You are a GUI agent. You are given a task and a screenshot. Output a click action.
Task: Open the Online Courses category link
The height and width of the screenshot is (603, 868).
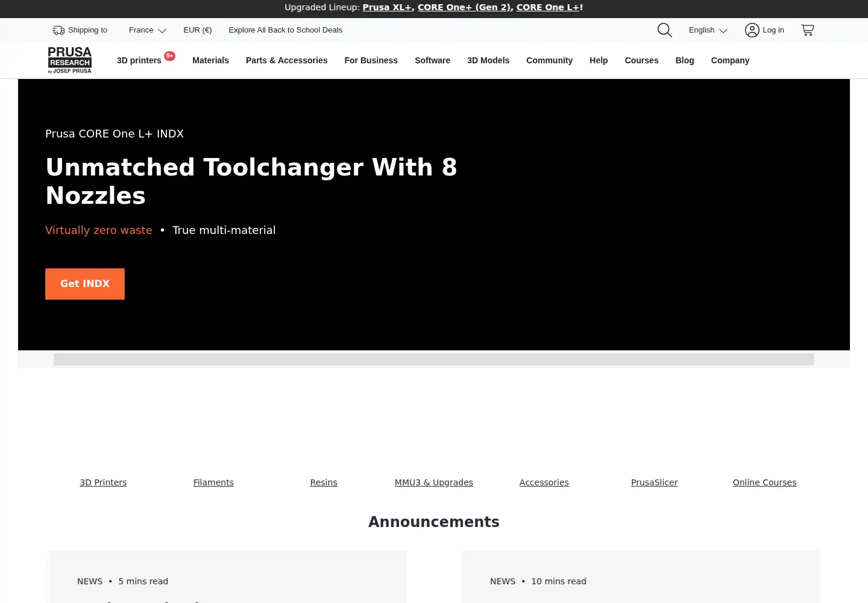(x=764, y=482)
